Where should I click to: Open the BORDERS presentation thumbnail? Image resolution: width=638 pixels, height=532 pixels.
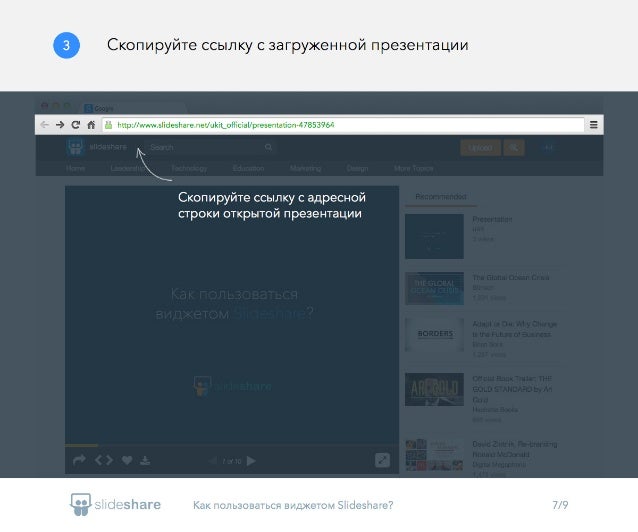click(434, 335)
